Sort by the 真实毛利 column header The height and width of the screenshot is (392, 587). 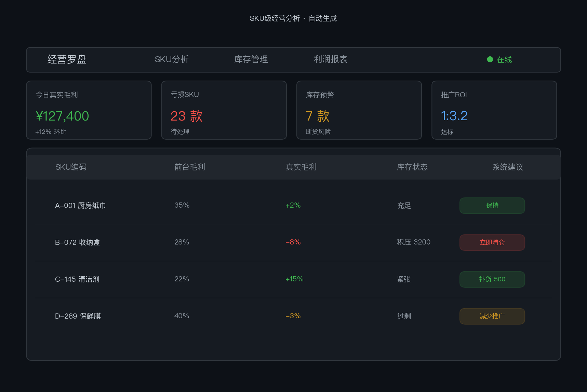coord(301,167)
